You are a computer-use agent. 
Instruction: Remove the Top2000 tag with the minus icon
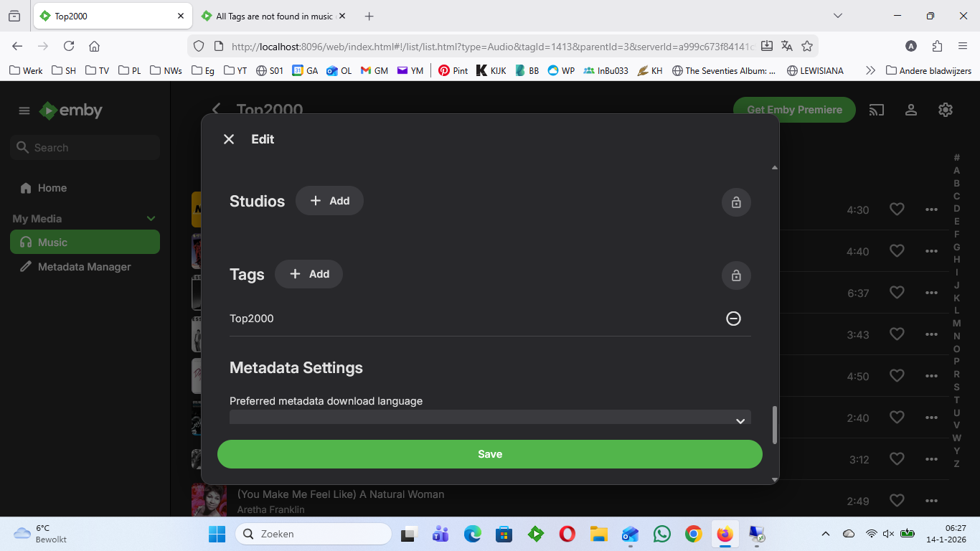[733, 319]
